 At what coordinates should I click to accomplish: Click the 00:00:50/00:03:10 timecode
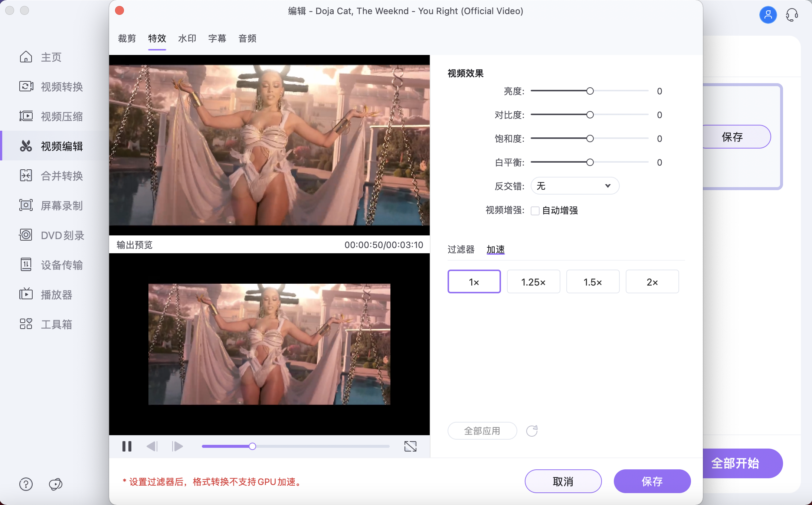pyautogui.click(x=384, y=245)
